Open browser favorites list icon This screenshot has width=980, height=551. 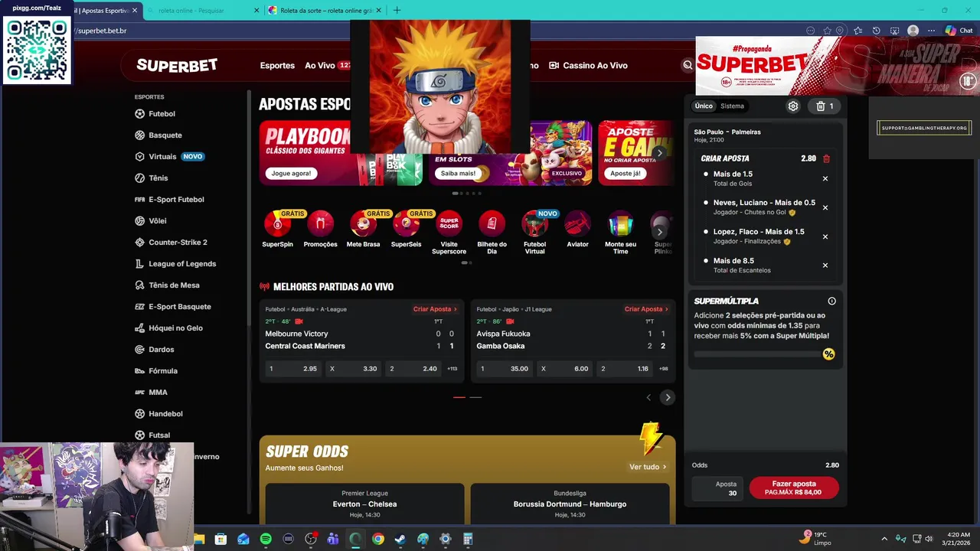click(857, 31)
